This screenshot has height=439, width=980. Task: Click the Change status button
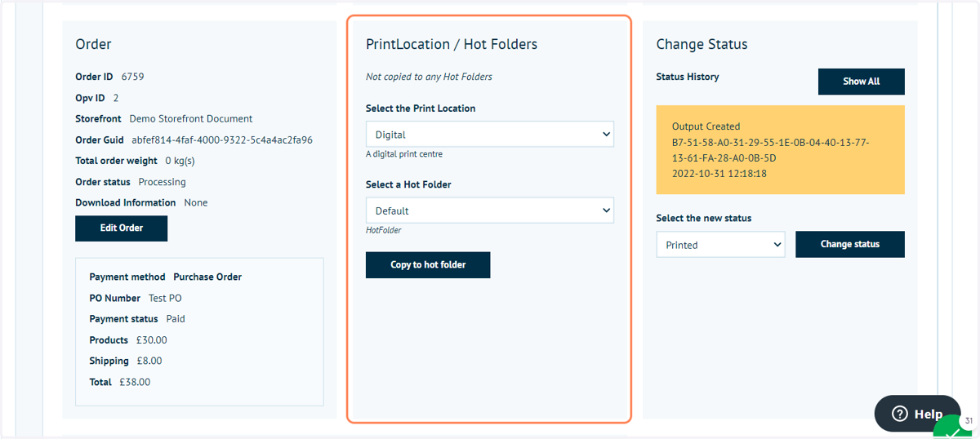850,245
